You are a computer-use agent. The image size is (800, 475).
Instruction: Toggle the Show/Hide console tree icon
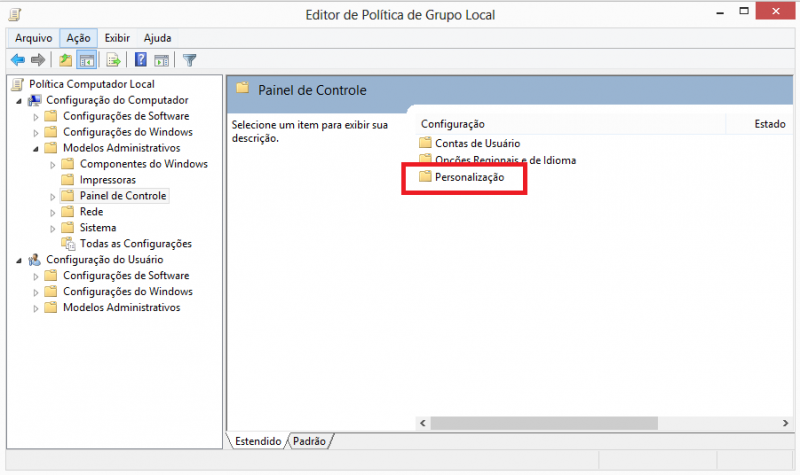pyautogui.click(x=87, y=60)
